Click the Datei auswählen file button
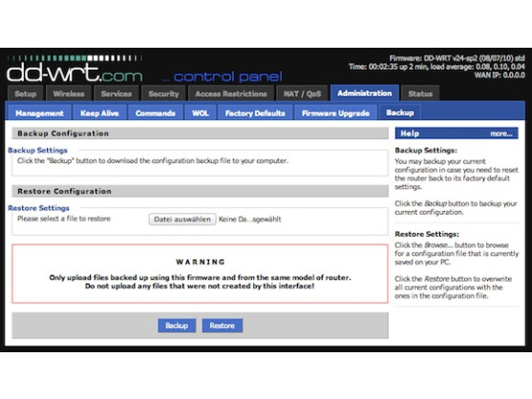The width and height of the screenshot is (532, 399). [182, 220]
